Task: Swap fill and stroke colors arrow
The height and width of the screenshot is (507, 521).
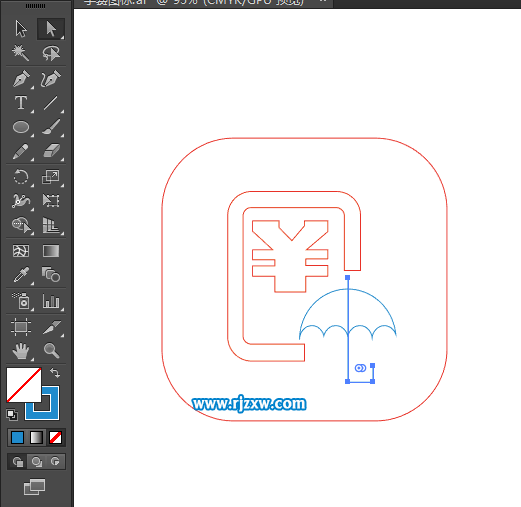Action: 55,373
